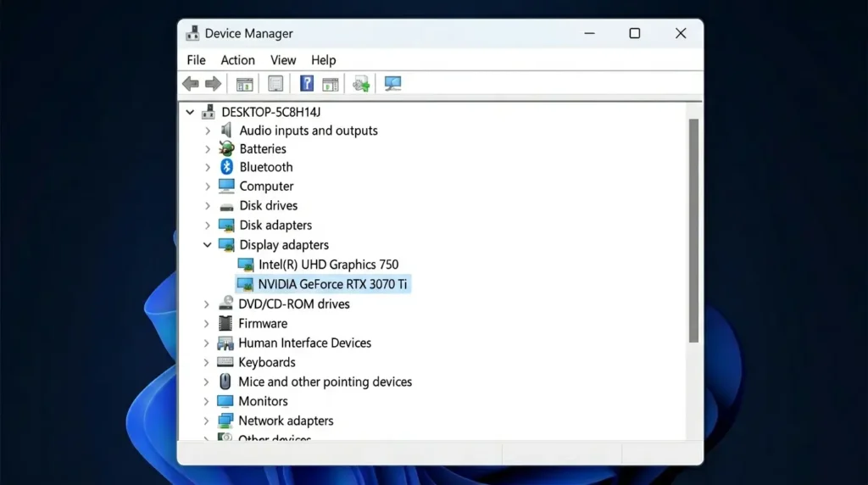The image size is (868, 485).
Task: Select the Bluetooth label
Action: [x=265, y=167]
